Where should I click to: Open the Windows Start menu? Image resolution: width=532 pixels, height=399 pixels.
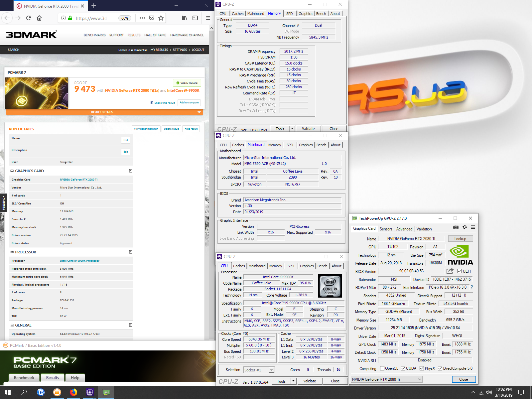(8, 392)
